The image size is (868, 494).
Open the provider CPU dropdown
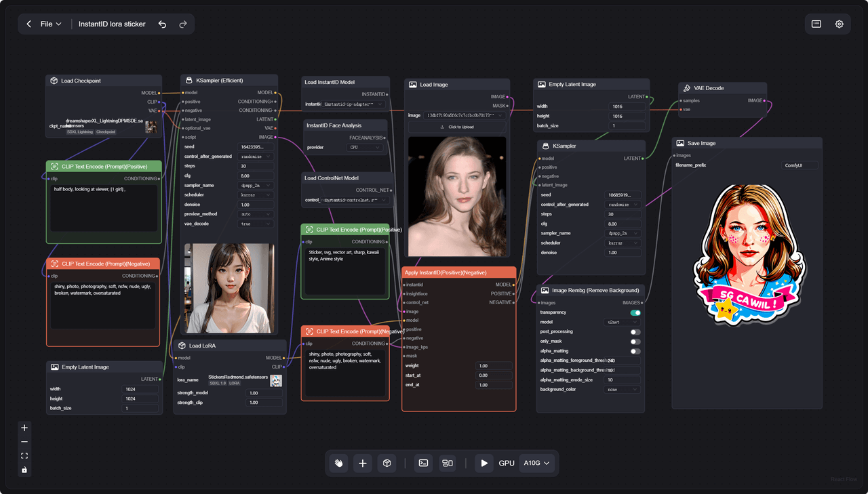coord(365,147)
